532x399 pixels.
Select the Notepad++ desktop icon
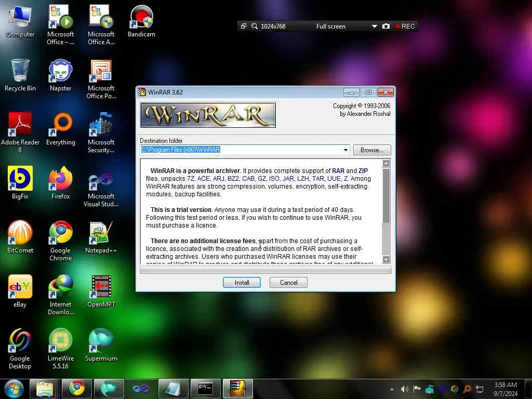[x=101, y=237]
